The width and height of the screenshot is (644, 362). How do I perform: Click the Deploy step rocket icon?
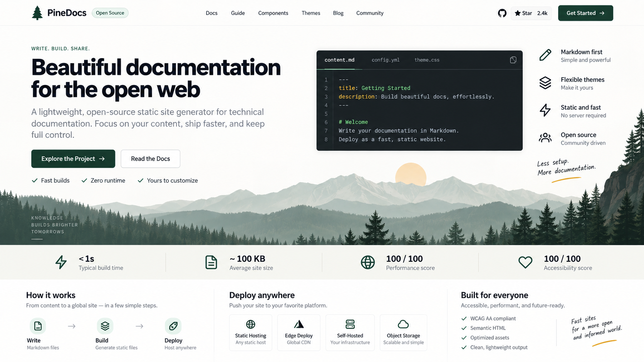[173, 326]
